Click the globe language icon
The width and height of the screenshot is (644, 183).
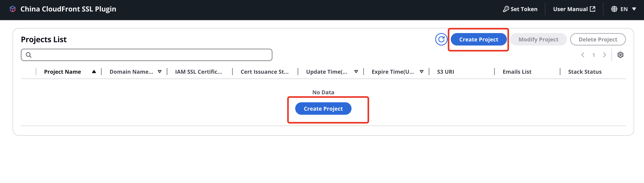[x=614, y=9]
